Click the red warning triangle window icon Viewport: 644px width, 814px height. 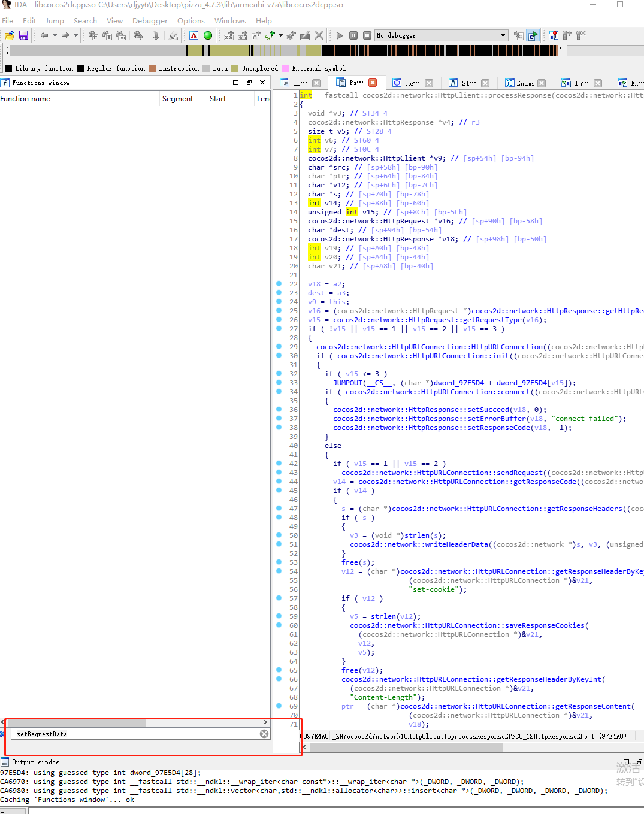click(193, 35)
